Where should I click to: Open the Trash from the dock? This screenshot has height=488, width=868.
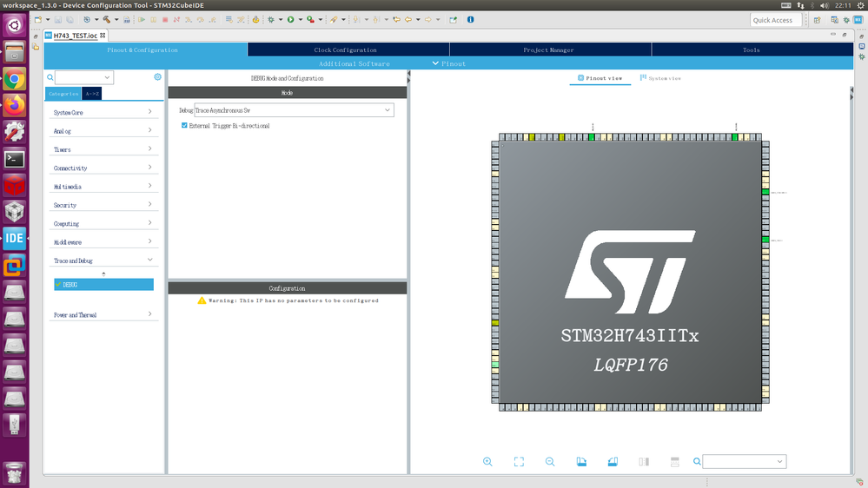[15, 473]
